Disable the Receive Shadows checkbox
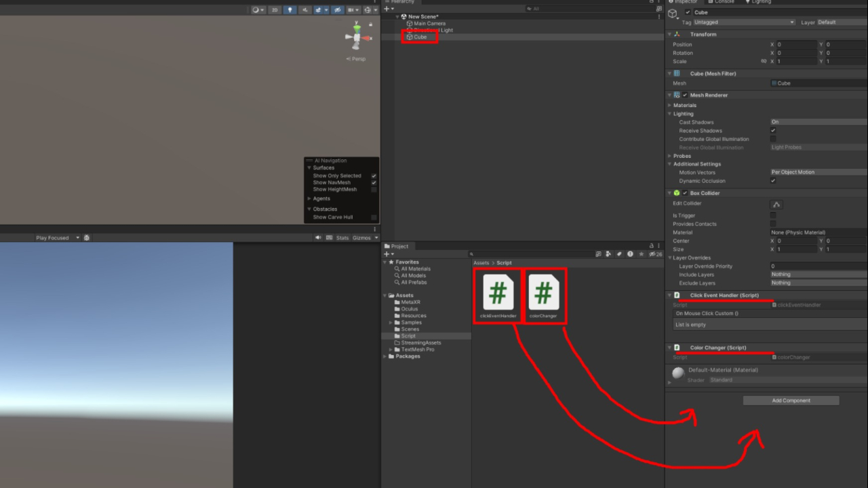This screenshot has height=488, width=868. (x=773, y=131)
